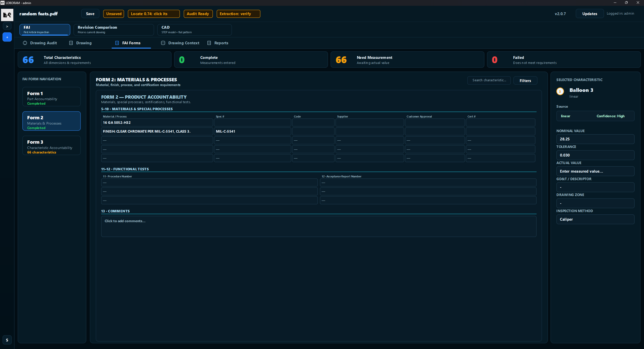The width and height of the screenshot is (644, 349).
Task: Open the Updates button
Action: (x=589, y=14)
